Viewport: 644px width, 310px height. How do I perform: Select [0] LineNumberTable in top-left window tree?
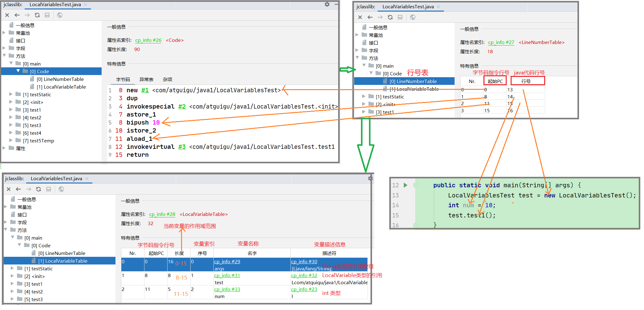pyautogui.click(x=60, y=79)
